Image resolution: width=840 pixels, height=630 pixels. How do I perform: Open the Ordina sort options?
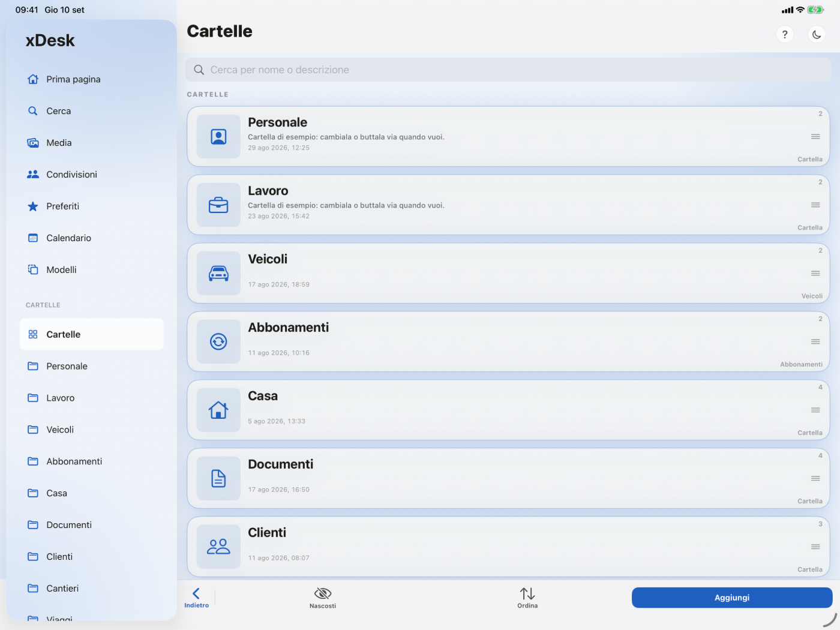tap(527, 598)
